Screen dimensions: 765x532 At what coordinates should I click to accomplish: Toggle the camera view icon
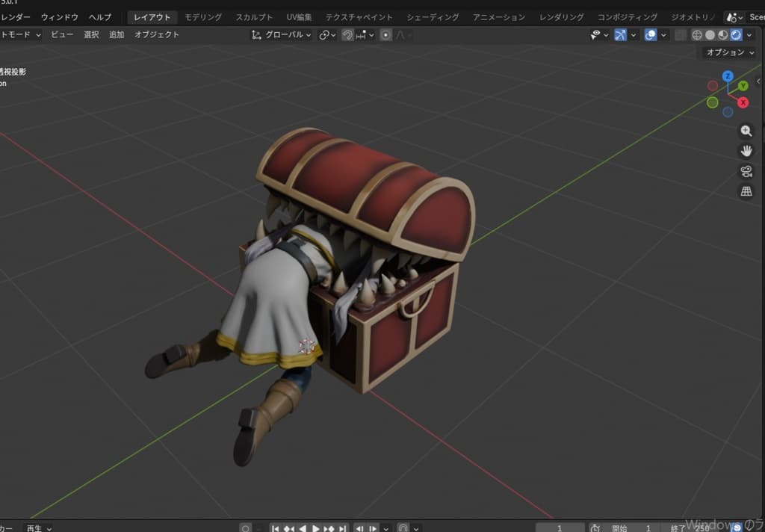[x=746, y=171]
